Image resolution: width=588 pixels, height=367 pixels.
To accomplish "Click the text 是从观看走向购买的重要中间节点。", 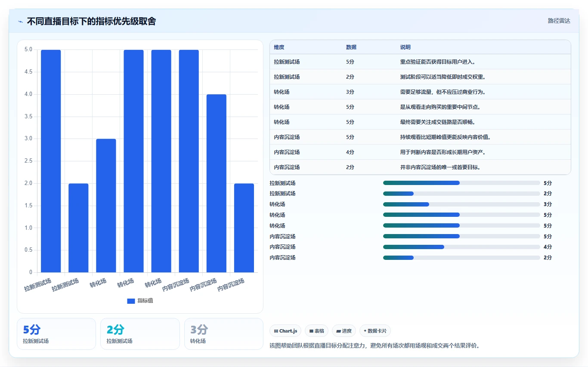I will click(440, 107).
